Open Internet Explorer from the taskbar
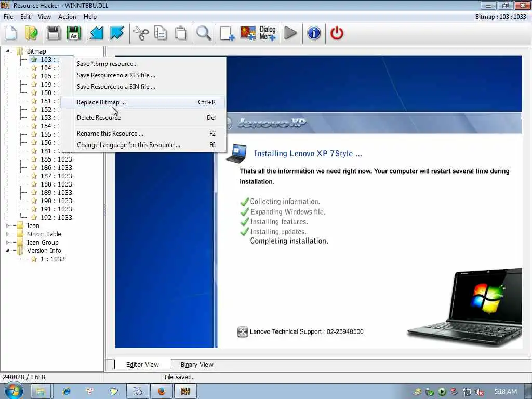The width and height of the screenshot is (532, 399). (x=66, y=392)
